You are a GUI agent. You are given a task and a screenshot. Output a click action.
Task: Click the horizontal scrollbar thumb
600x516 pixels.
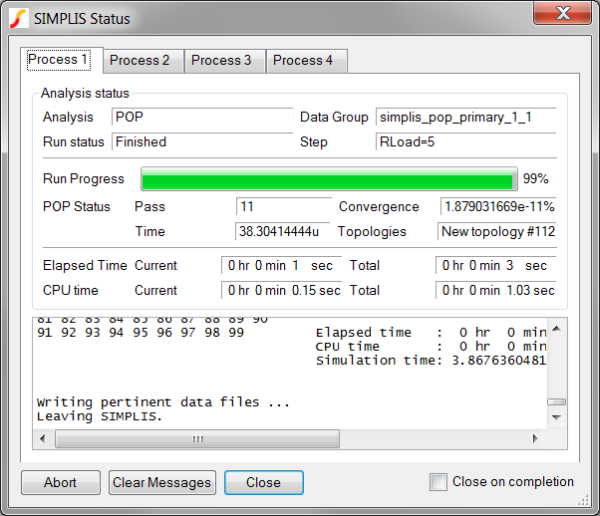click(x=197, y=439)
